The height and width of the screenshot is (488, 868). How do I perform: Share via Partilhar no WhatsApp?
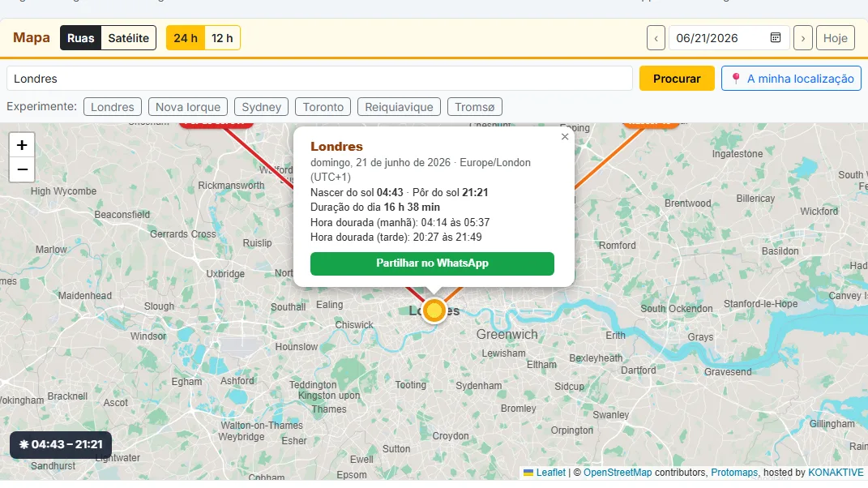432,263
